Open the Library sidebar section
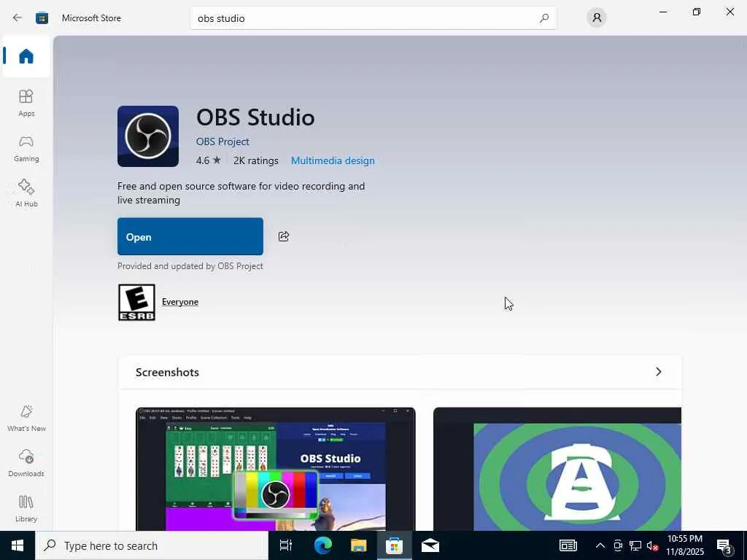 coord(26,508)
